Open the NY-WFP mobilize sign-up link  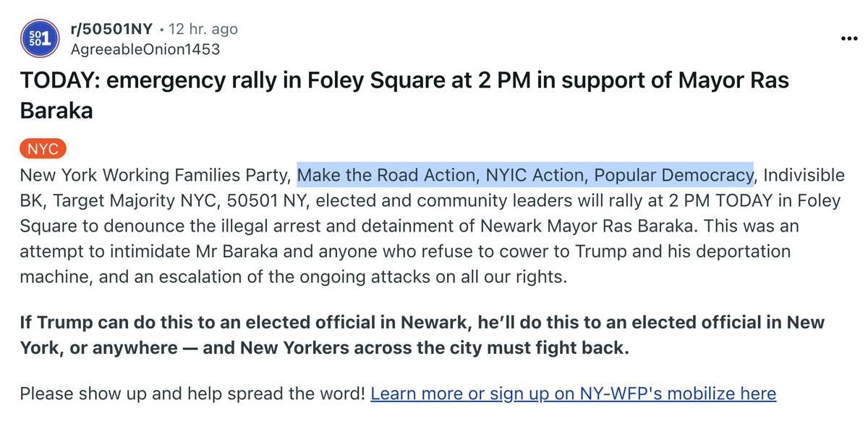pos(573,394)
